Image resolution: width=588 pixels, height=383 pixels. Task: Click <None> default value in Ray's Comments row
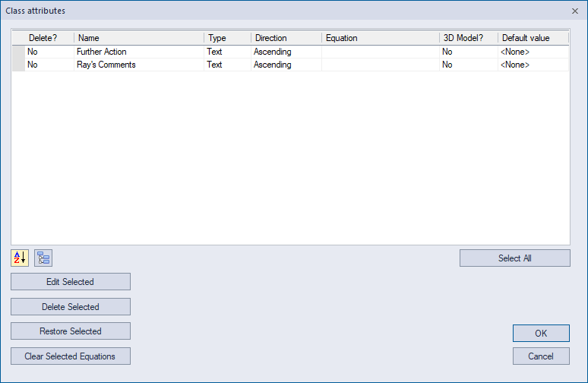pyautogui.click(x=533, y=65)
